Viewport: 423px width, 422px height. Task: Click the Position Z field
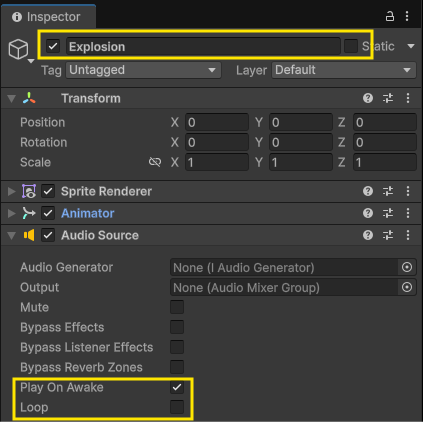[385, 122]
